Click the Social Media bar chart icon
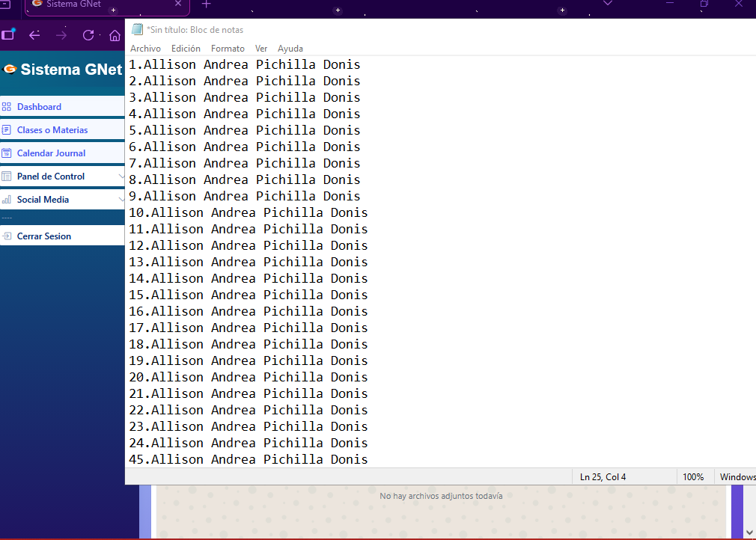The width and height of the screenshot is (756, 540). pyautogui.click(x=7, y=200)
